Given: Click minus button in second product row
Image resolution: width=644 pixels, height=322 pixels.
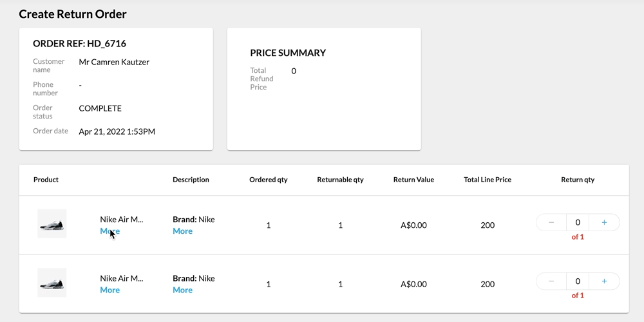Looking at the screenshot, I should point(551,281).
